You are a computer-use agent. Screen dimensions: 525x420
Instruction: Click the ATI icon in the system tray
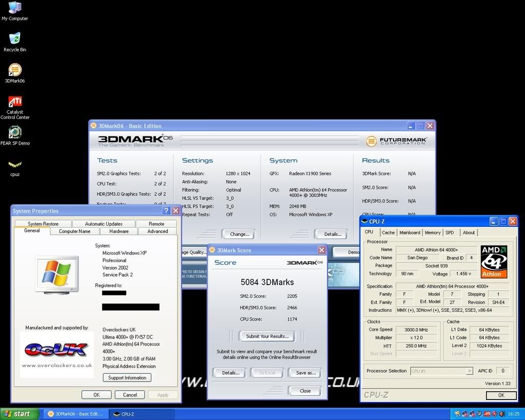pyautogui.click(x=487, y=414)
